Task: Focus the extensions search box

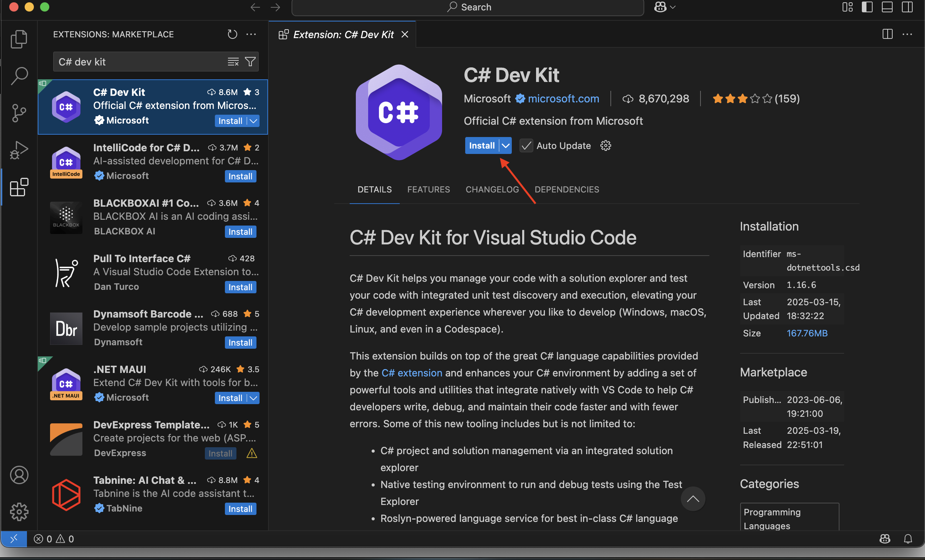Action: click(141, 62)
